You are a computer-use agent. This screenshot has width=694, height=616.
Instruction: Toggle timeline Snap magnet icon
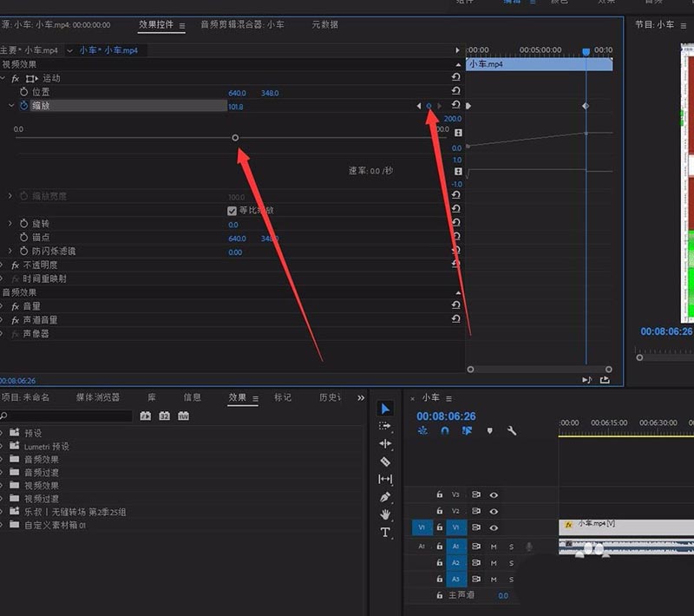click(445, 430)
